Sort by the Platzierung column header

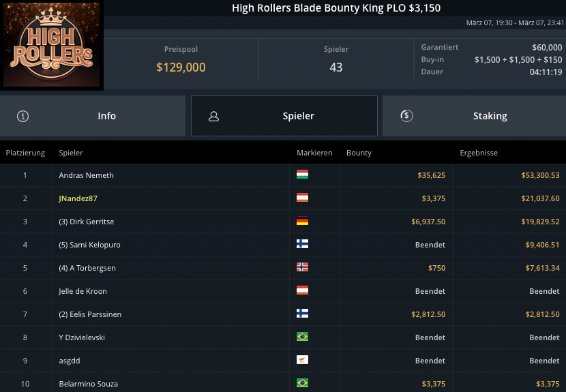25,153
